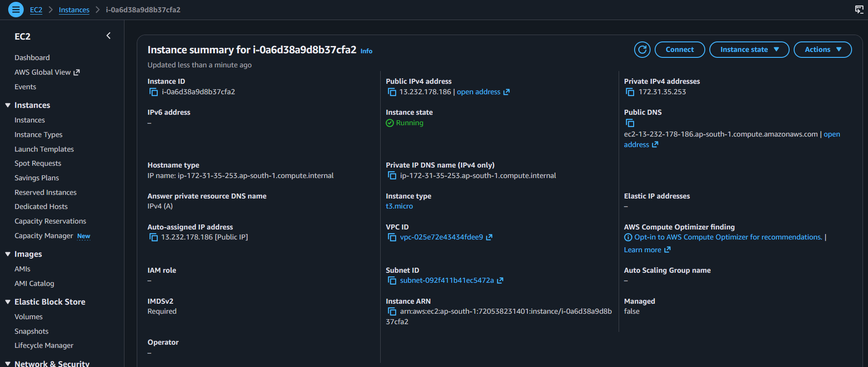868x367 pixels.
Task: Open Spot Requests
Action: 38,163
